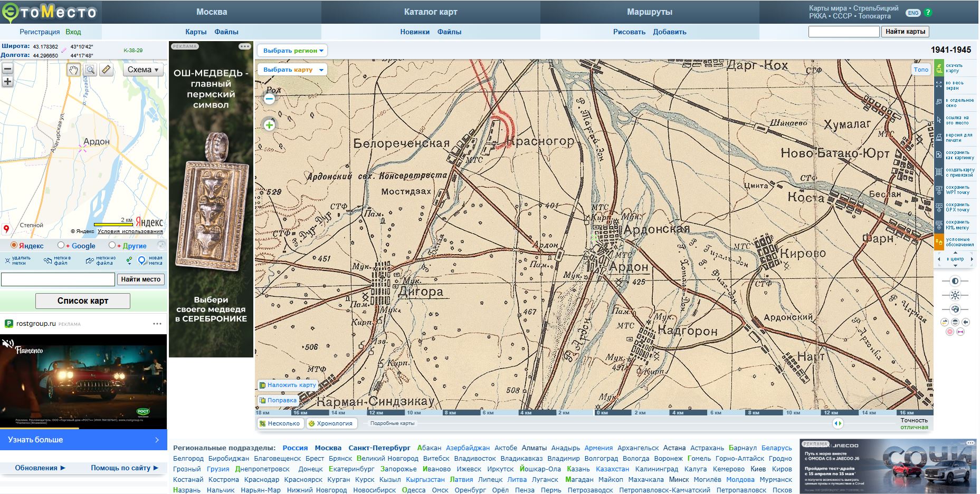This screenshot has width=980, height=494.
Task: Click the ЭтоМесто site logo
Action: (50, 13)
